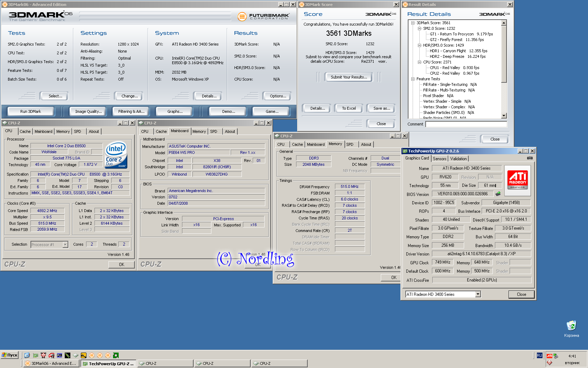Open the About tab in the memory CPU-Z window

(x=366, y=144)
